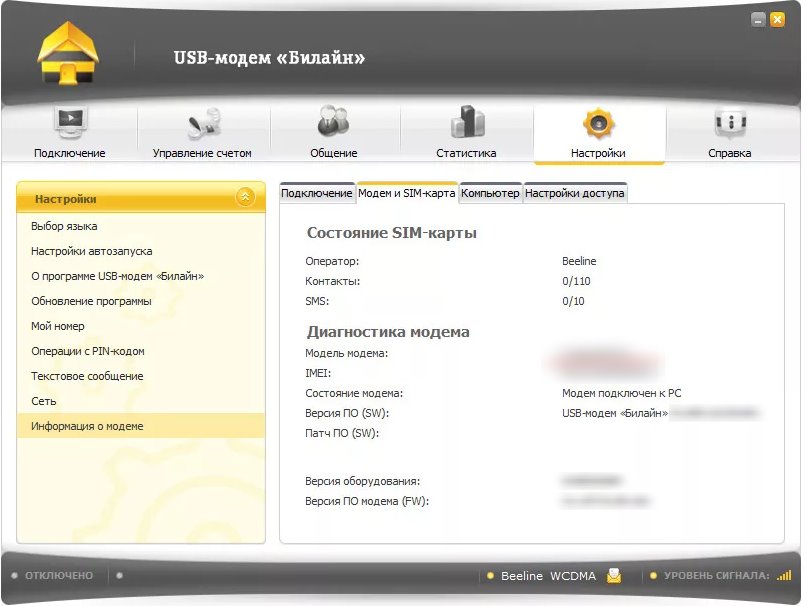Open Выбор языка in sidebar

coord(64,226)
